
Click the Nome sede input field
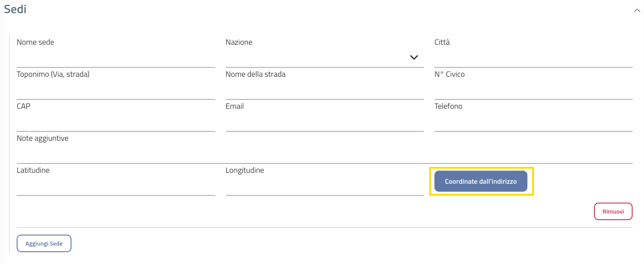116,59
